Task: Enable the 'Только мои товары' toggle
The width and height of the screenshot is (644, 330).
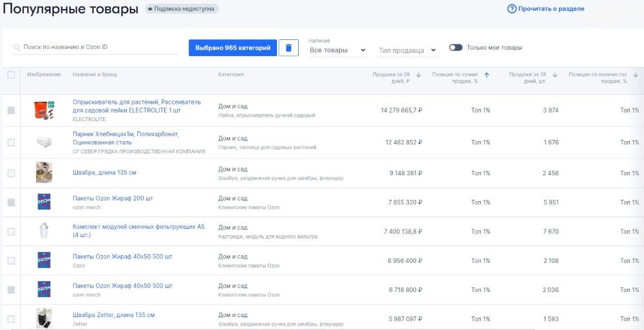Action: click(456, 48)
